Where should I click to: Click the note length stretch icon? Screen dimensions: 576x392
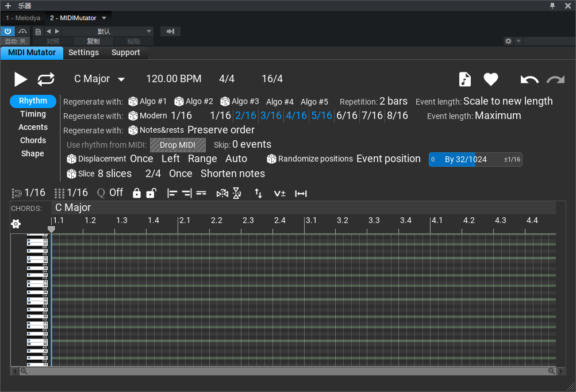click(301, 194)
